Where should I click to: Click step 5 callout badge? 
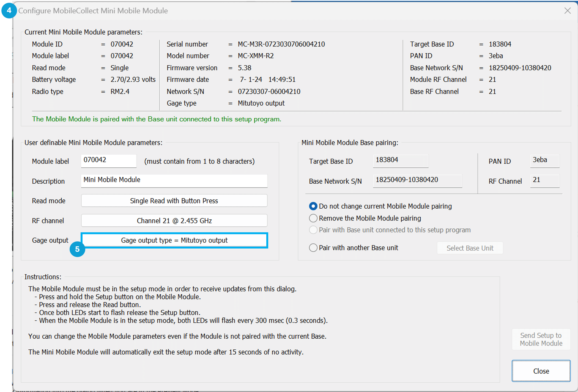tap(77, 249)
